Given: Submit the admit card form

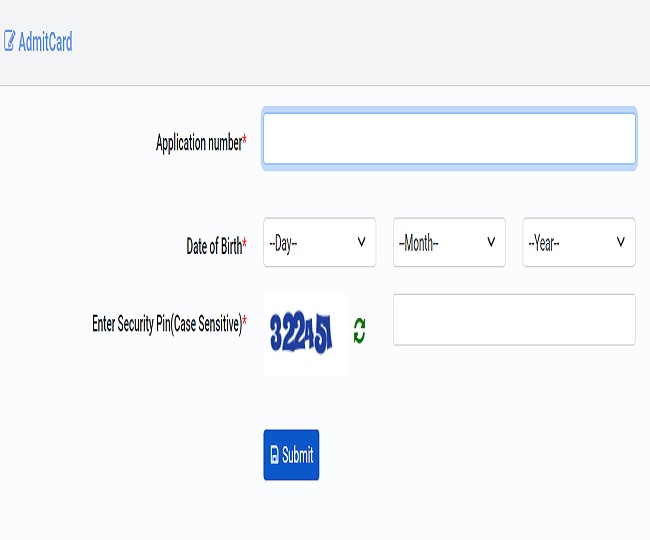Looking at the screenshot, I should (291, 455).
